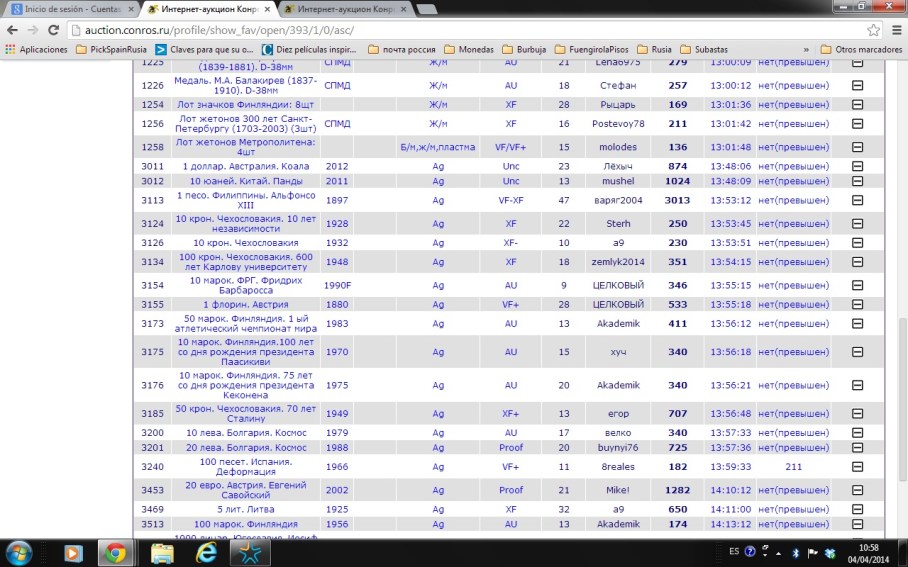Open Internet Explorer from the taskbar
The width and height of the screenshot is (908, 567).
click(208, 552)
